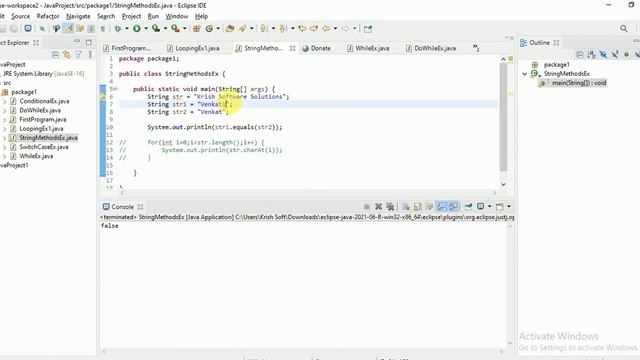The image size is (640, 360).
Task: Open the Search magnifier at top right
Action: coord(624,29)
